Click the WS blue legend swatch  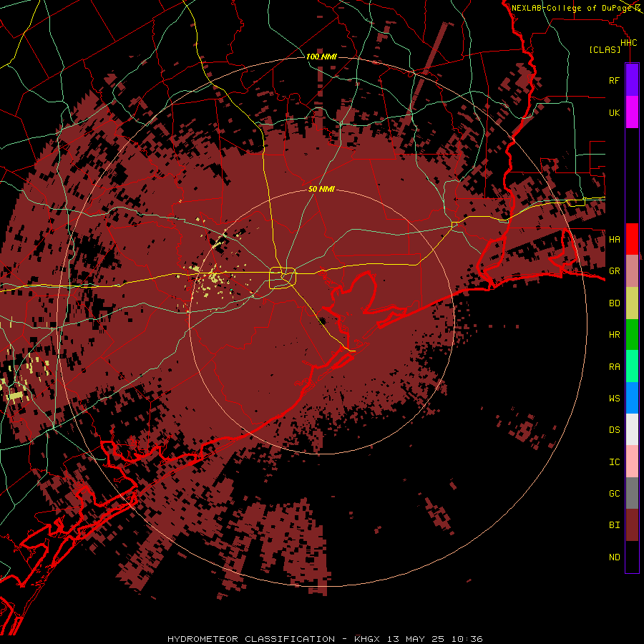coord(632,398)
